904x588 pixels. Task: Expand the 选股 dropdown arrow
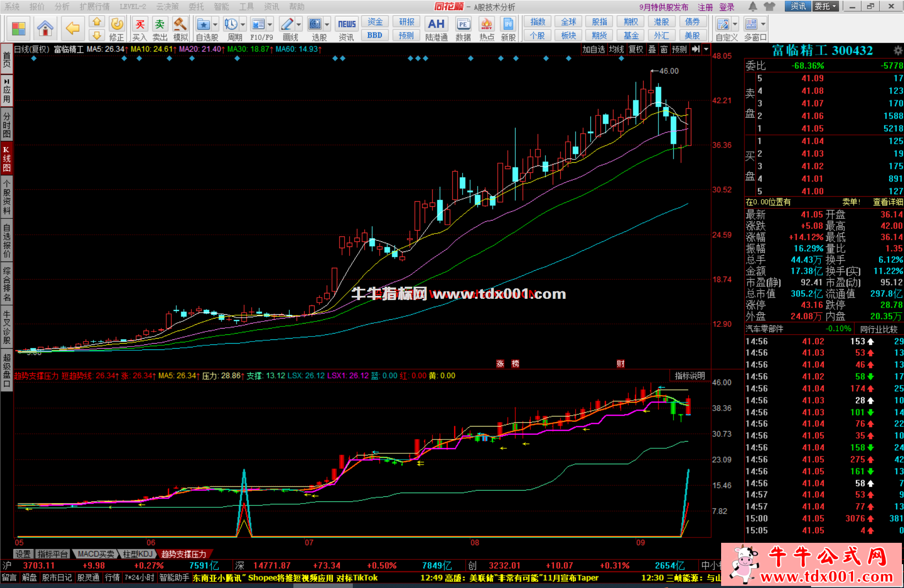[327, 24]
